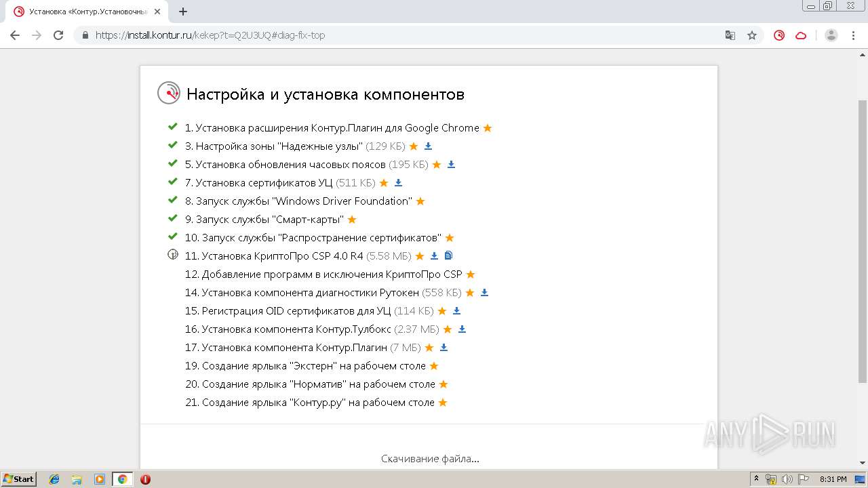Click "16. Установка компонента Контур.Тулбокс" text
Image resolution: width=868 pixels, height=488 pixels.
point(288,329)
